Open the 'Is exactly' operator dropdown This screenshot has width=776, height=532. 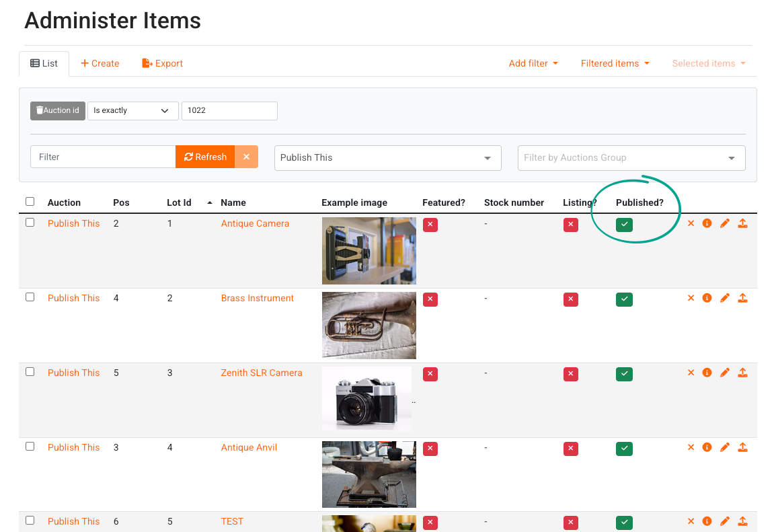pos(132,111)
